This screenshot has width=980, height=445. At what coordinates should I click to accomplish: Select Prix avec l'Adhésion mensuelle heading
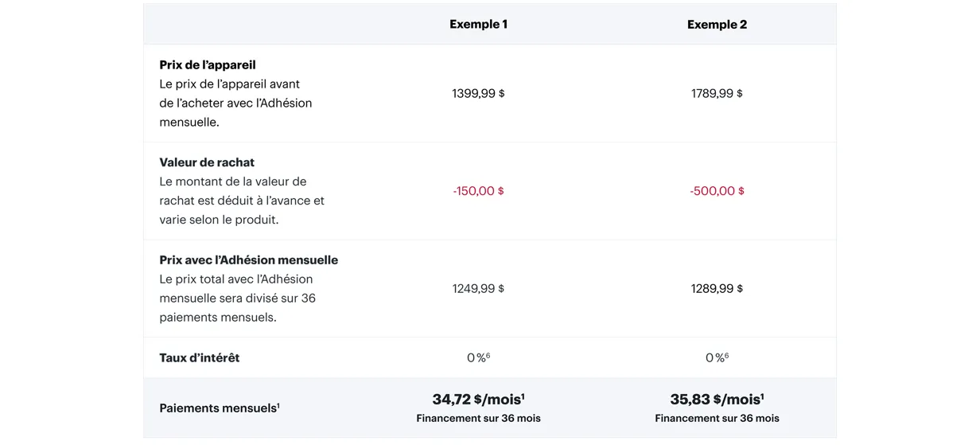tap(249, 260)
